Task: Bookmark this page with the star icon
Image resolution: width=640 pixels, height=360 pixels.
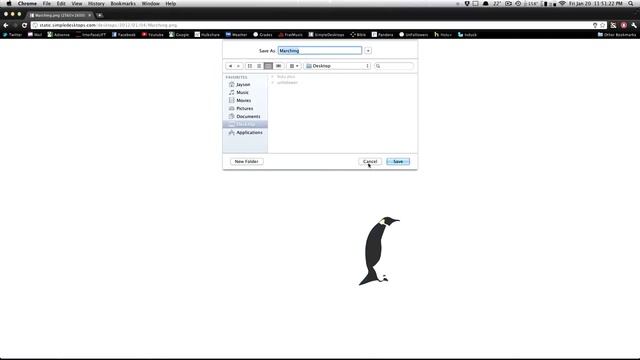Action: [x=602, y=25]
